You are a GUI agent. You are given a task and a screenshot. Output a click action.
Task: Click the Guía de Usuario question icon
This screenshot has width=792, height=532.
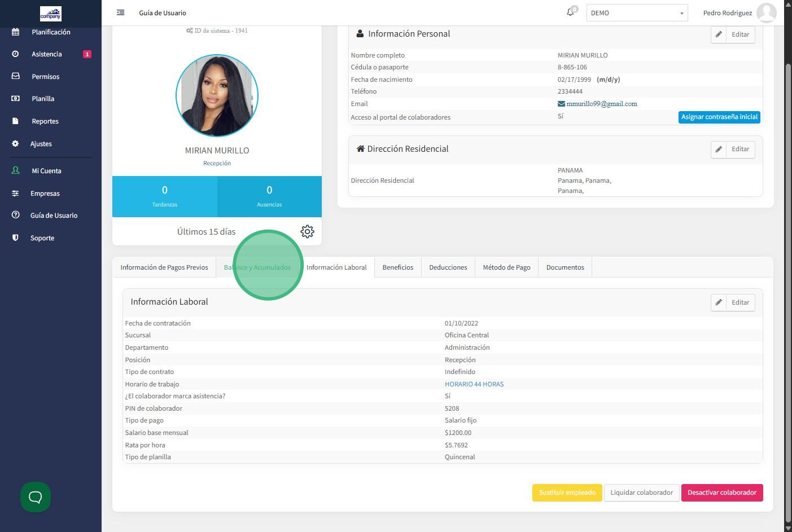[x=15, y=216]
